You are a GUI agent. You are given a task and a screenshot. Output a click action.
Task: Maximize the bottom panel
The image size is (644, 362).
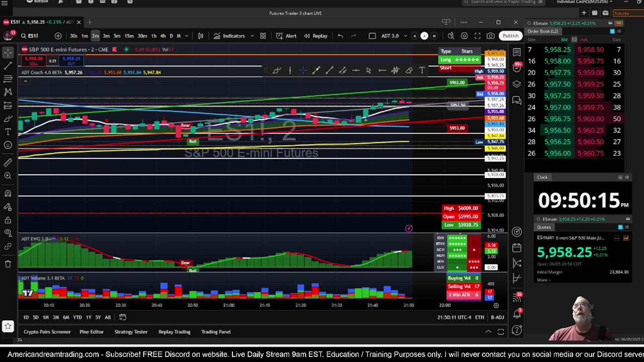[501, 332]
